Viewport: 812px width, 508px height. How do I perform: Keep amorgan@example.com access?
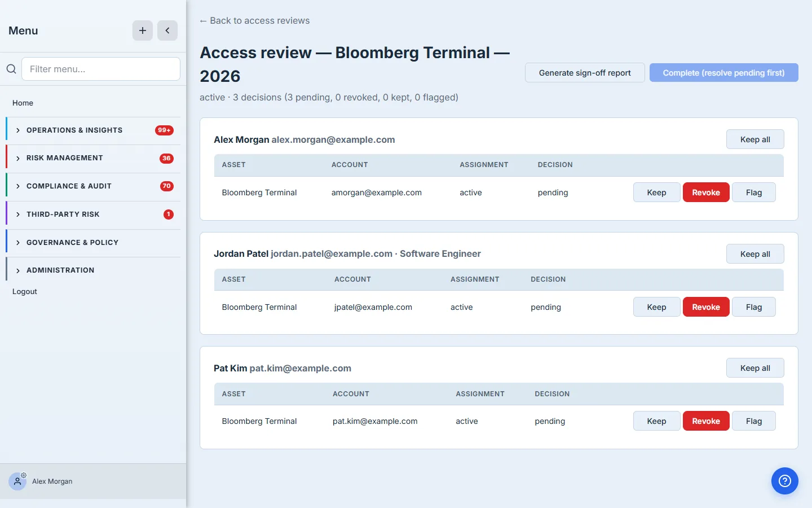[x=656, y=192]
